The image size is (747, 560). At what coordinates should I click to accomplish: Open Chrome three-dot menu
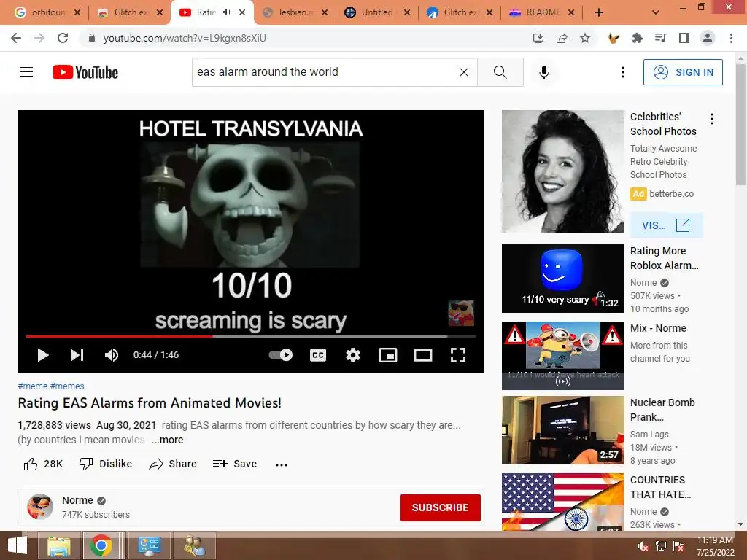point(731,38)
